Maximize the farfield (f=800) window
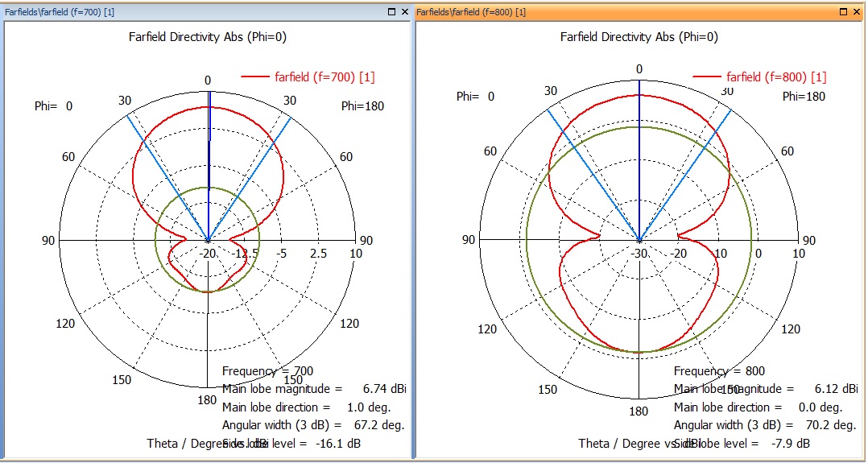The width and height of the screenshot is (868, 463). (x=844, y=11)
